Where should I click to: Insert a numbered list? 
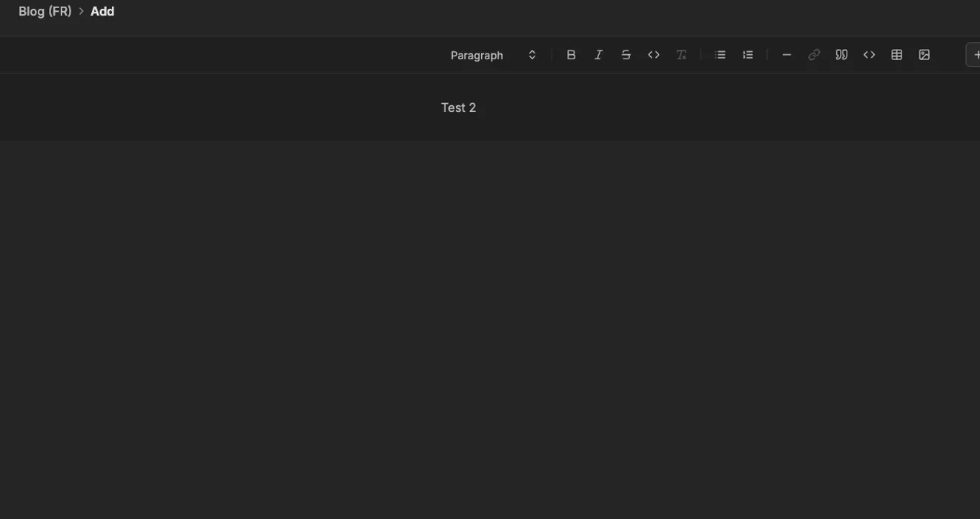747,55
